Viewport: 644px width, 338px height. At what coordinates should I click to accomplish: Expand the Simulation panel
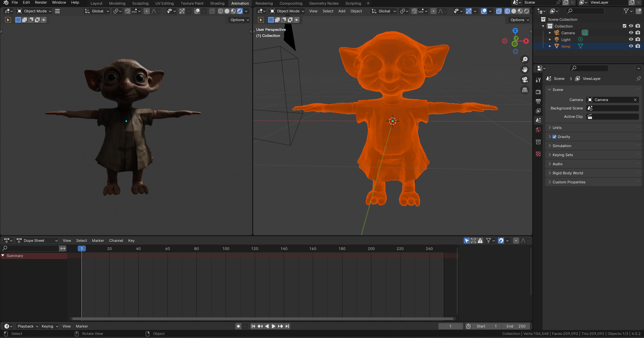click(593, 146)
